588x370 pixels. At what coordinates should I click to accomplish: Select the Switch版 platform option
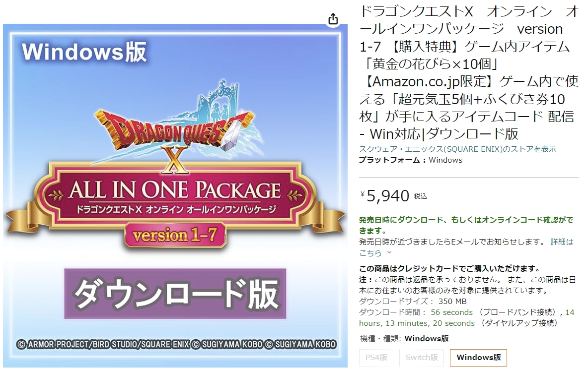click(422, 358)
